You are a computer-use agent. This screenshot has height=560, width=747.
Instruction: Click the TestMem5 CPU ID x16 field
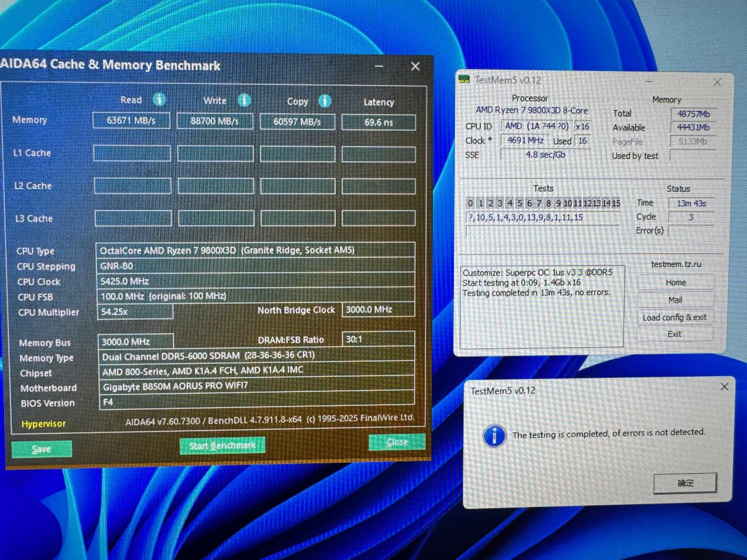[582, 127]
